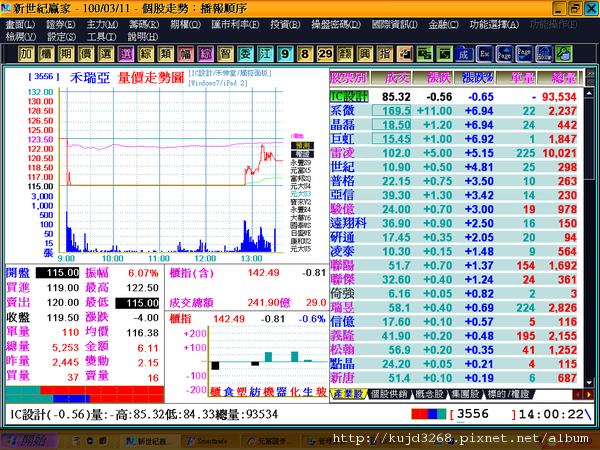Click the stock list scrollbar down arrow
The image size is (600, 450).
coord(589,382)
